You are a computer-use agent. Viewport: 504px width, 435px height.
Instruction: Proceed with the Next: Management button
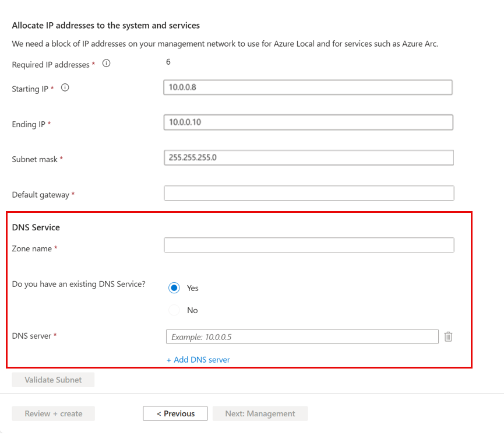tap(260, 413)
